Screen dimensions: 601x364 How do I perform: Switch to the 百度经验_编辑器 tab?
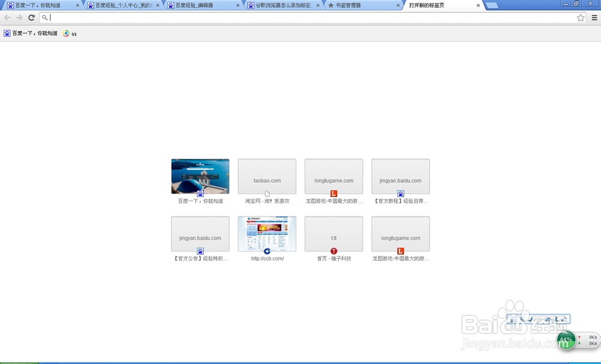(202, 5)
